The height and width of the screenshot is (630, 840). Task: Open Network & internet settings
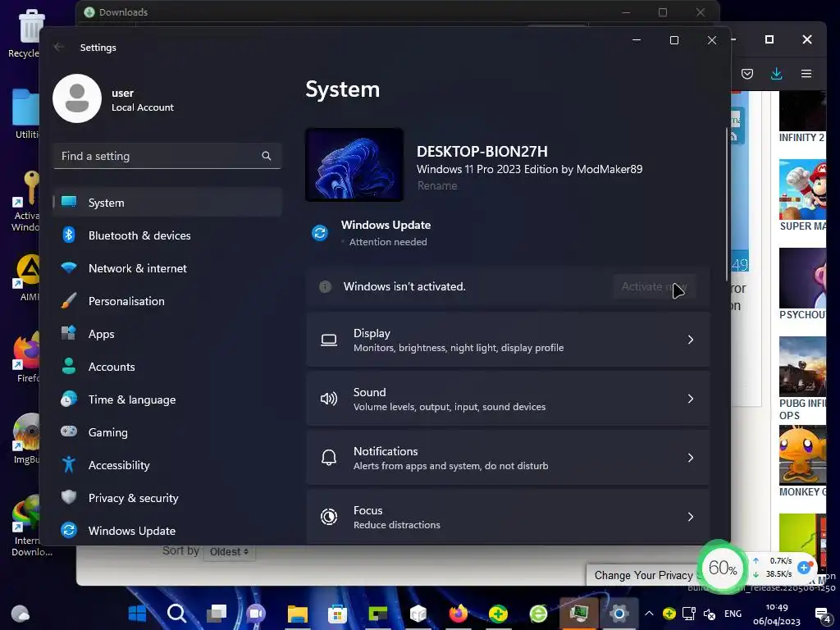(x=167, y=268)
